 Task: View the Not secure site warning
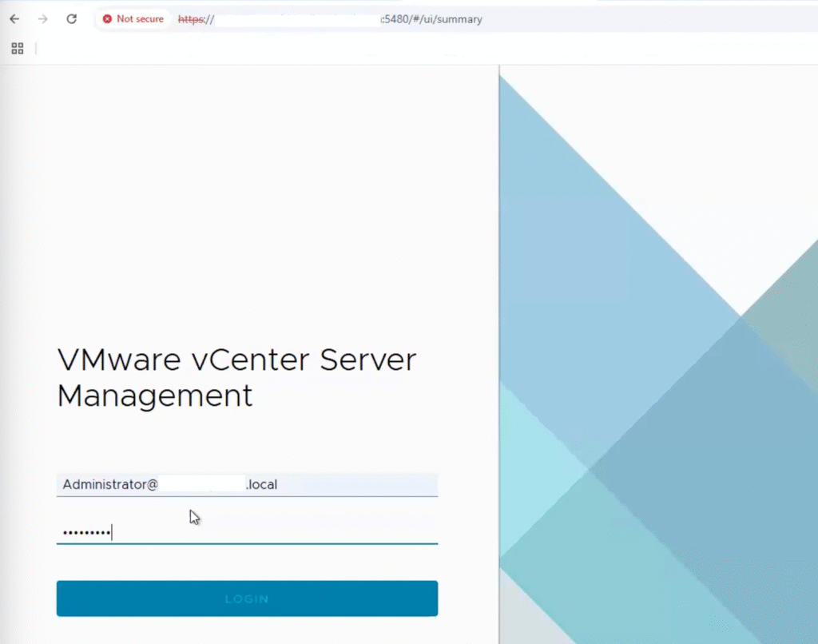133,19
